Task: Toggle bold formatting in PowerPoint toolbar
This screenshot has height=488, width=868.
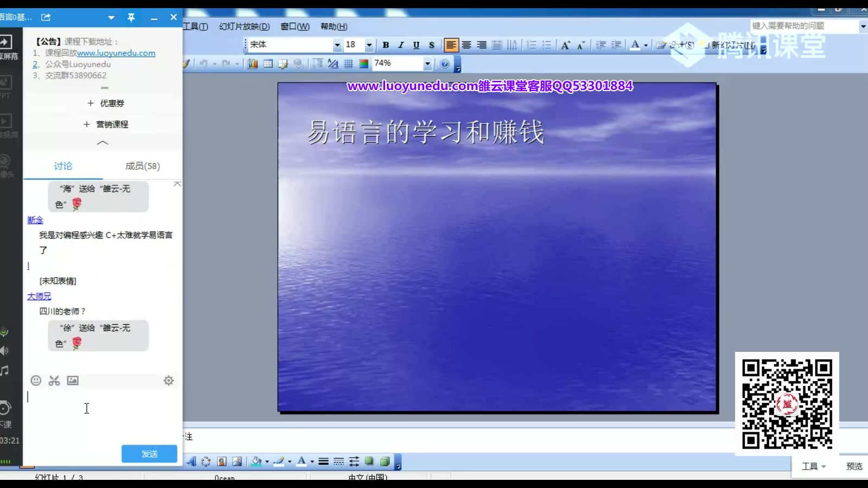Action: [x=386, y=45]
